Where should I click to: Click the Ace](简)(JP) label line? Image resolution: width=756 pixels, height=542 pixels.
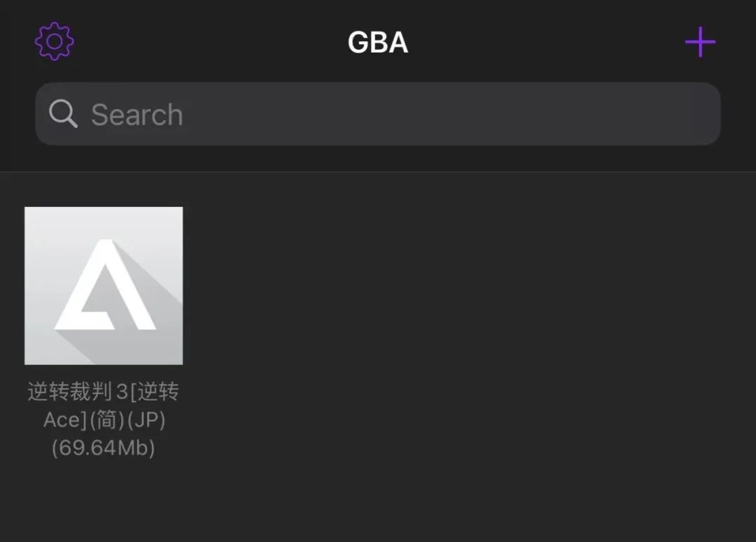104,420
